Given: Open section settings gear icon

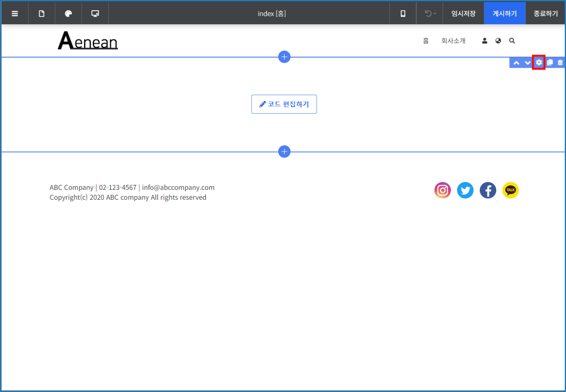Looking at the screenshot, I should click(539, 62).
